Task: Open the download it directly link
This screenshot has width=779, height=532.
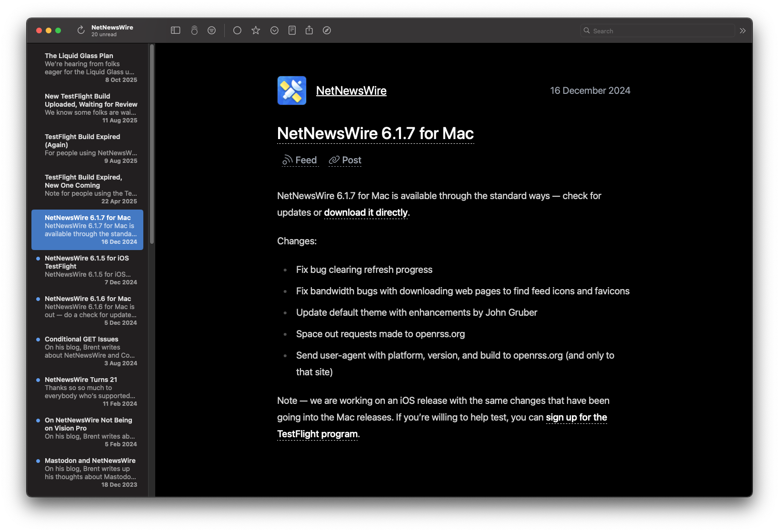Action: point(366,213)
